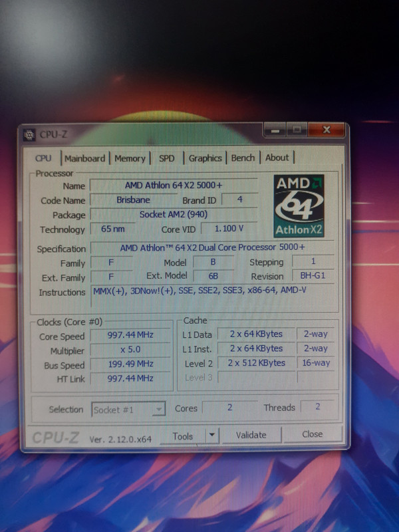Click the Package value Socket AM2 (940)
Image resolution: width=399 pixels, height=532 pixels.
click(x=174, y=214)
